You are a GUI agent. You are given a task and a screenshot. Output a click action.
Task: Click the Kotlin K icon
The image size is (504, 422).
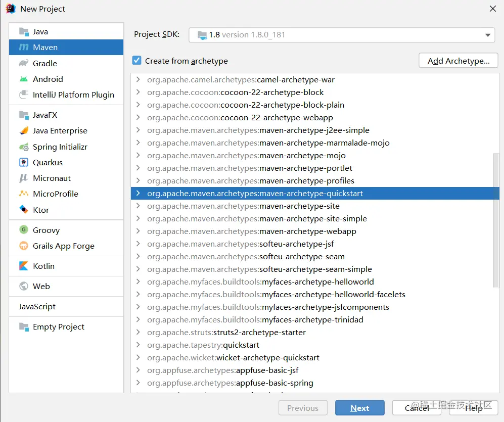24,266
